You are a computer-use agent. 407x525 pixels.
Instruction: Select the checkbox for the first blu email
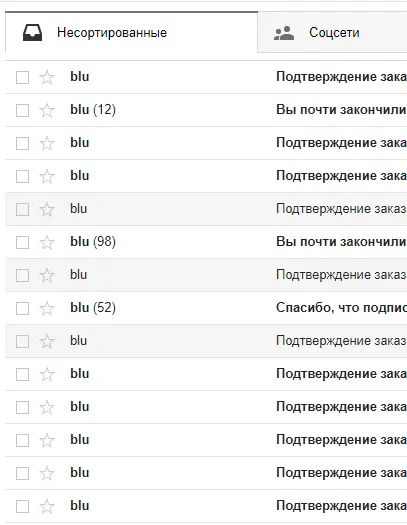click(x=22, y=78)
